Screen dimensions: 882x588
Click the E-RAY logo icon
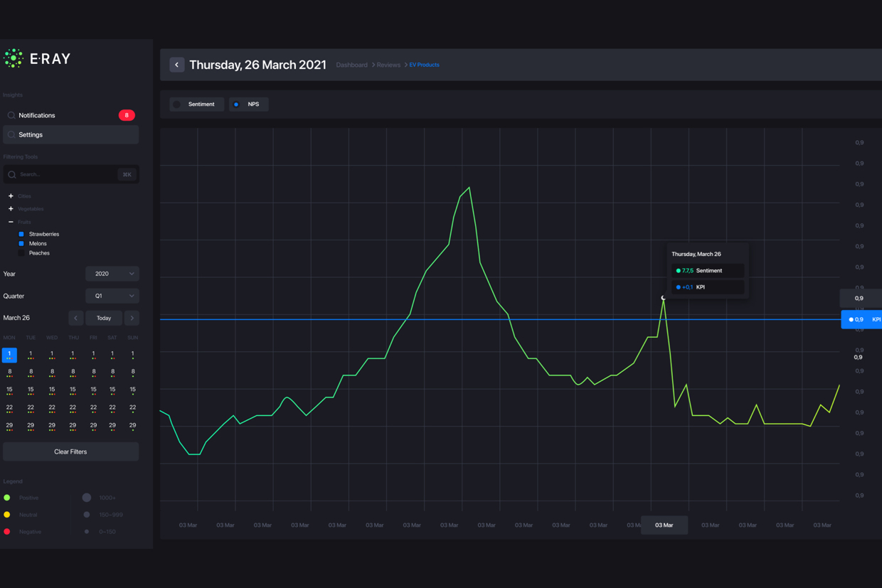14,58
